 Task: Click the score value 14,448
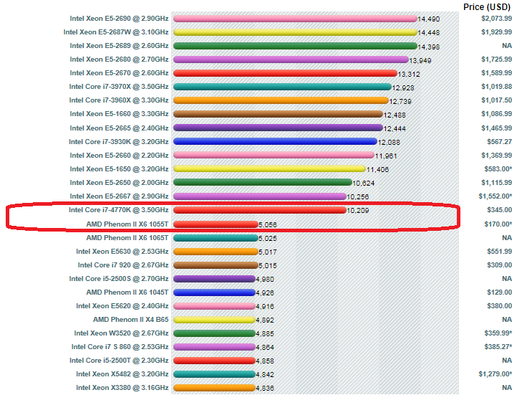click(x=428, y=32)
